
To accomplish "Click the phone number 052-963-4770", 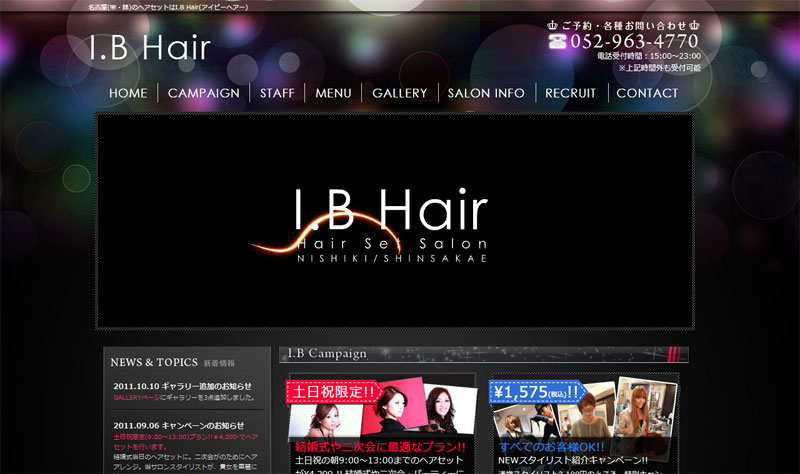I will 634,41.
